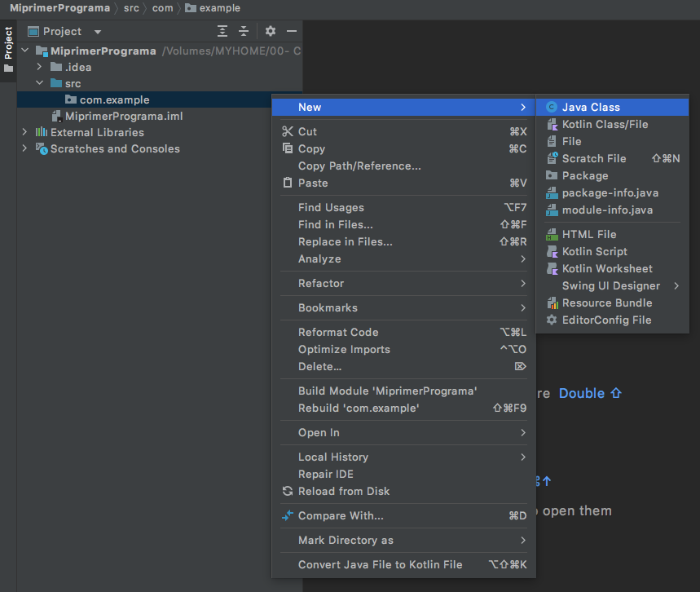Click the Paste clipboard icon
The width and height of the screenshot is (700, 592).
[288, 183]
